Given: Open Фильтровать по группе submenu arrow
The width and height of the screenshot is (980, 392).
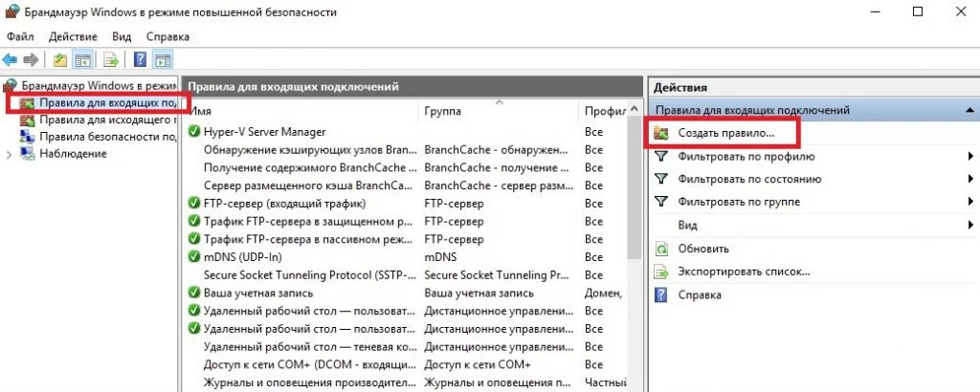Looking at the screenshot, I should 970,202.
